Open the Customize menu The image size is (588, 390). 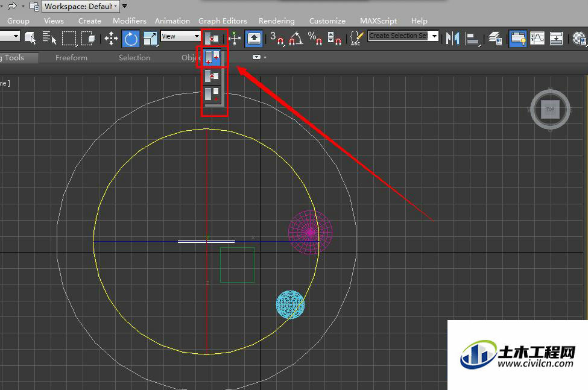coord(327,21)
